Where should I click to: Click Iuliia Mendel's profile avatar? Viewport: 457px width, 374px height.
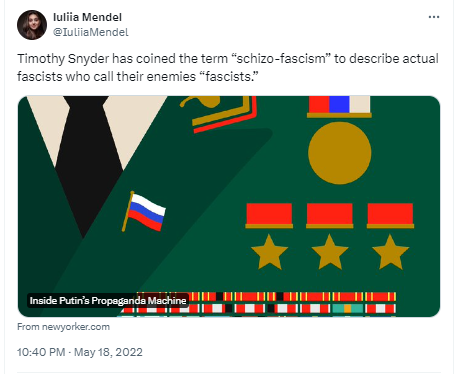point(32,25)
